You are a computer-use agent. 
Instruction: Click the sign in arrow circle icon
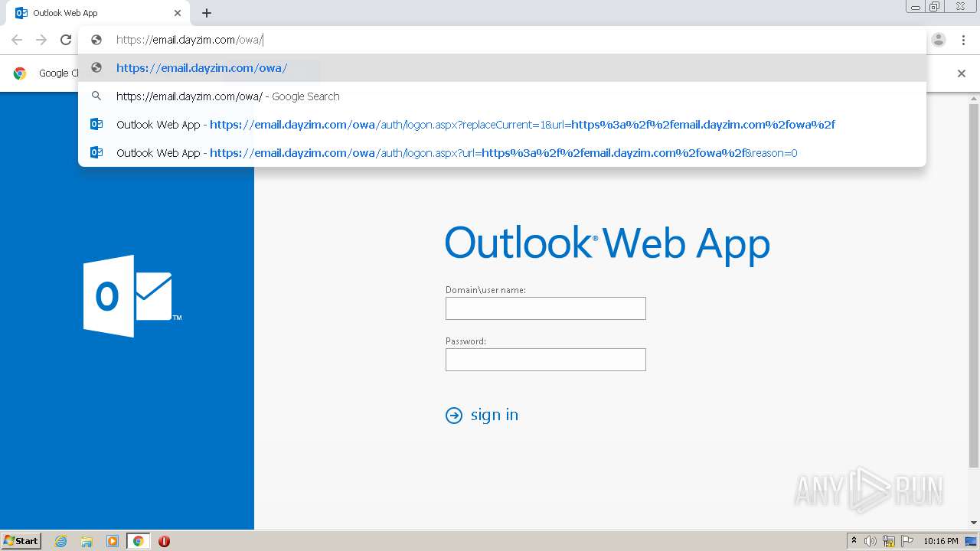(454, 416)
